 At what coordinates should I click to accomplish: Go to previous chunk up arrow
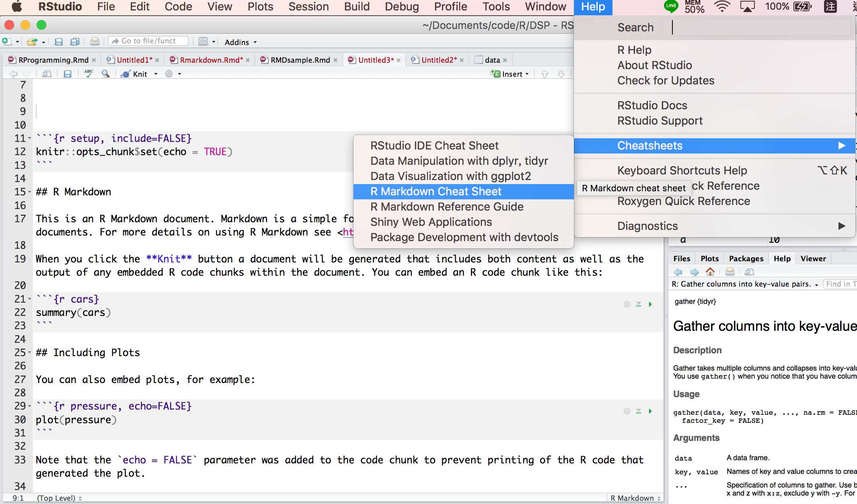click(x=545, y=74)
